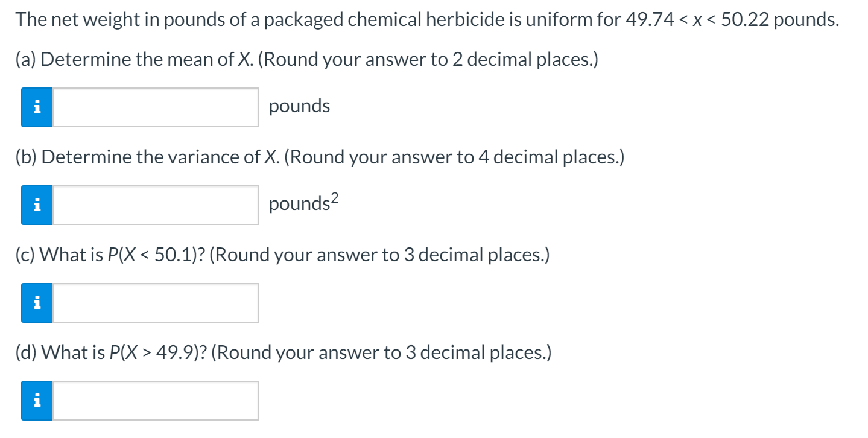Click the lower bound value 49.74
Viewport: 868px width, 438px height.
(x=641, y=21)
